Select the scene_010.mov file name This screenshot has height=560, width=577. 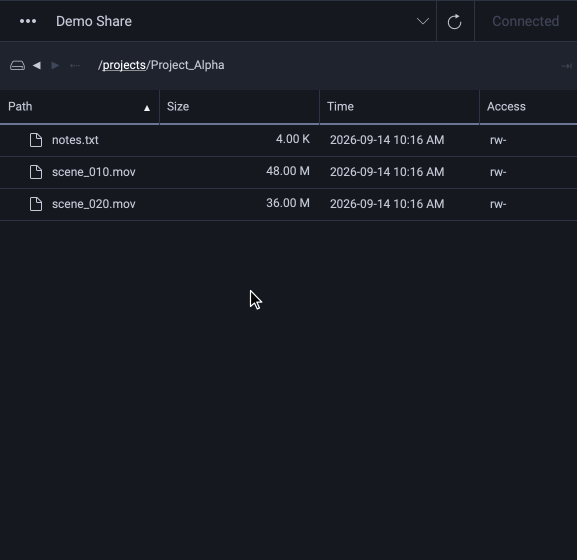point(94,172)
